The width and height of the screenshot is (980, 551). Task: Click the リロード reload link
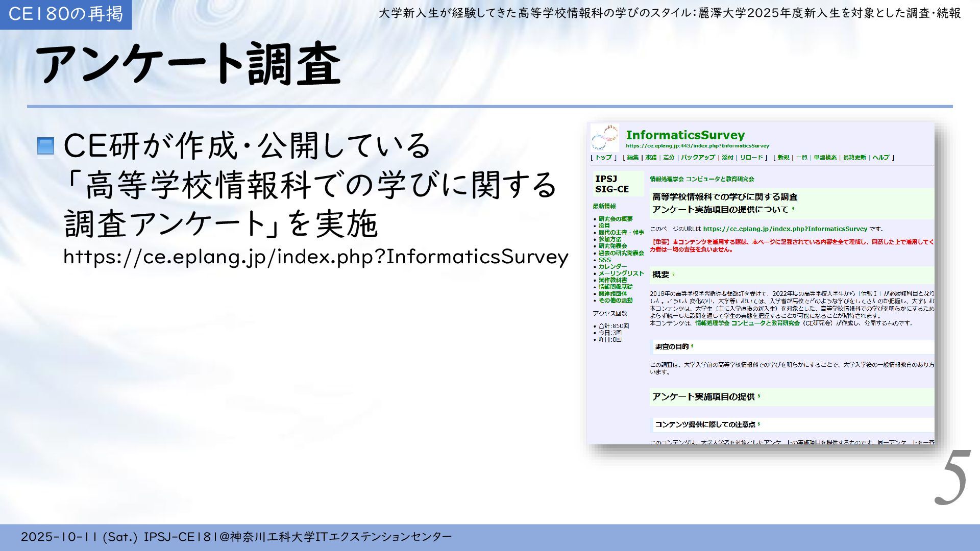point(751,158)
